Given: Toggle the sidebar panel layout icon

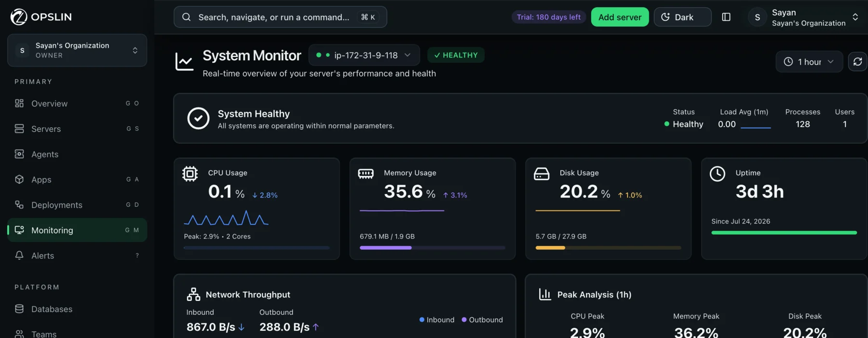Looking at the screenshot, I should [726, 17].
